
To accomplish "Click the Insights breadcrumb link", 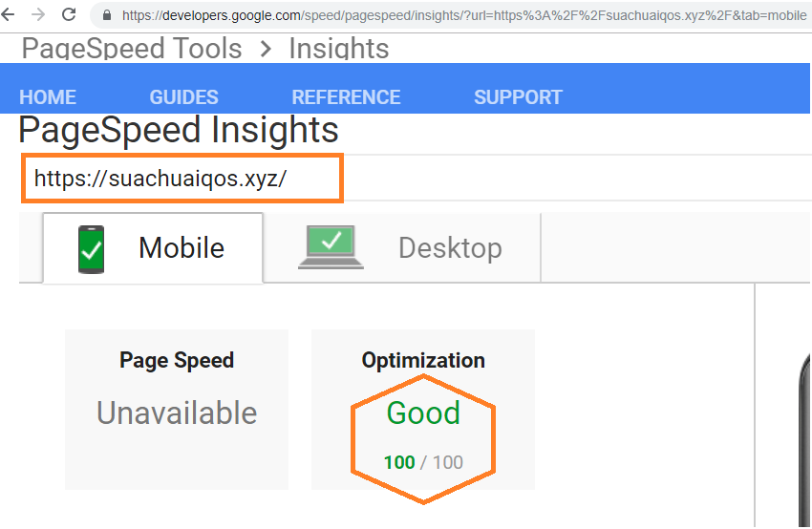I will click(x=339, y=49).
